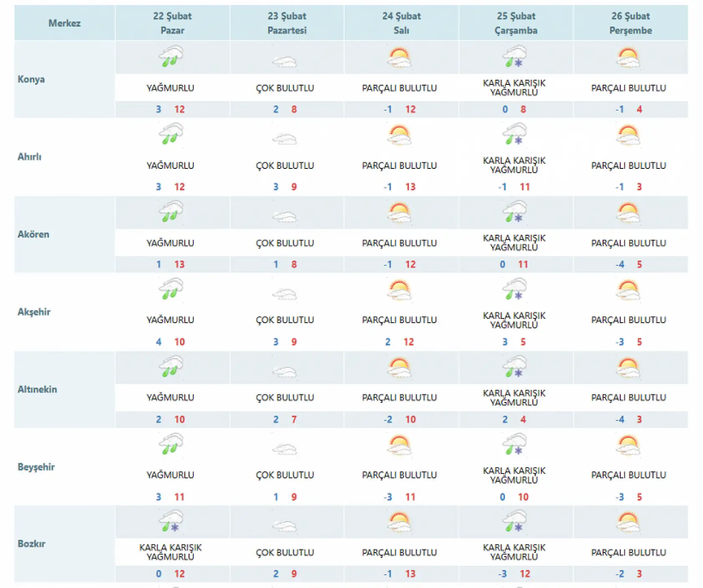The height and width of the screenshot is (588, 703).
Task: Click Altınekin's KARLA KARIŞIK YAĞMURLU text
Action: pos(514,397)
